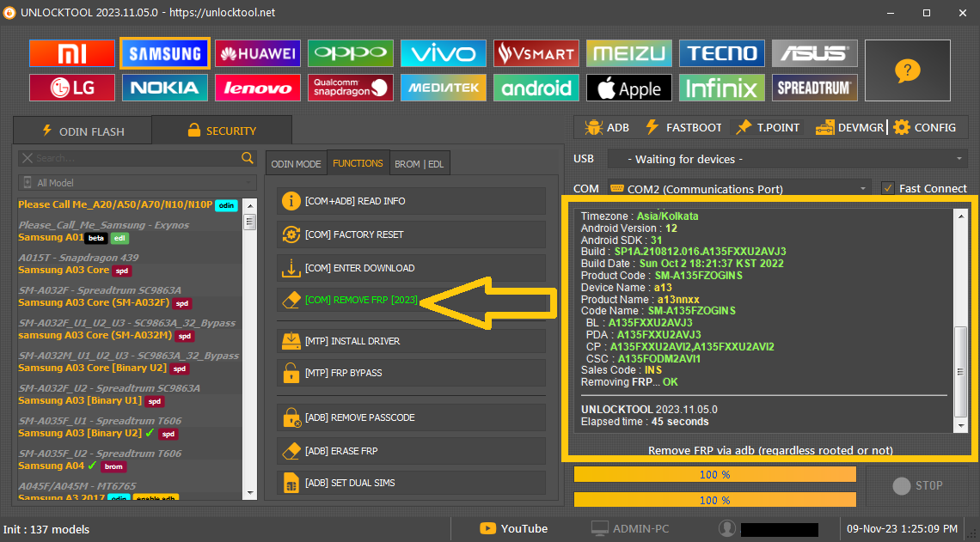The width and height of the screenshot is (980, 542).
Task: Choose the Meizu brand tile
Action: point(628,53)
